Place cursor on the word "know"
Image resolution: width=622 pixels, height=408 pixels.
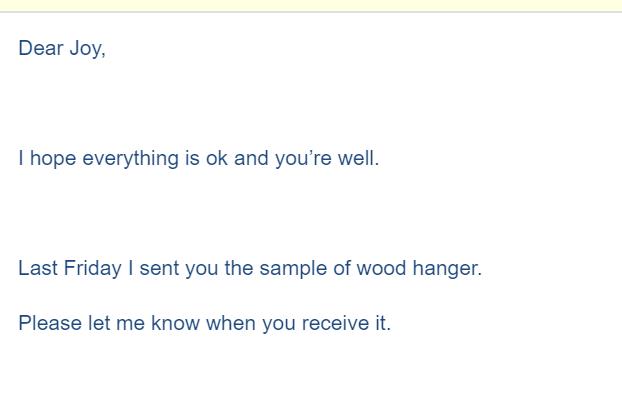pyautogui.click(x=176, y=323)
